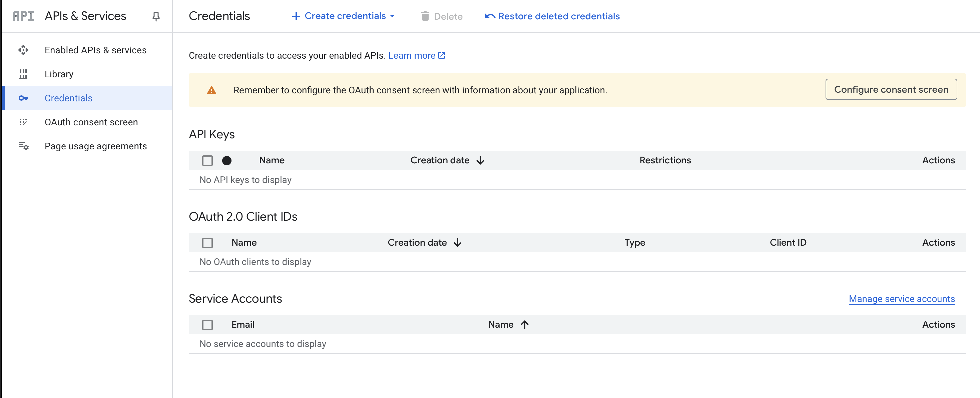Viewport: 980px width, 398px height.
Task: Follow the Learn more external link
Action: click(x=412, y=55)
